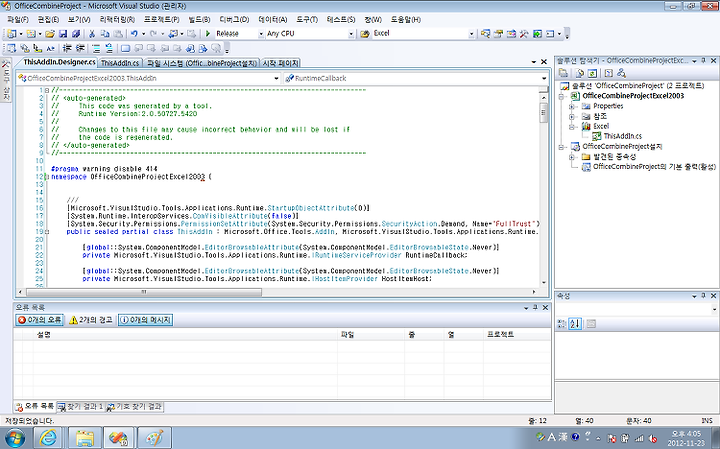The height and width of the screenshot is (449, 720).
Task: Expand the 참조 references node
Action: pyautogui.click(x=572, y=117)
